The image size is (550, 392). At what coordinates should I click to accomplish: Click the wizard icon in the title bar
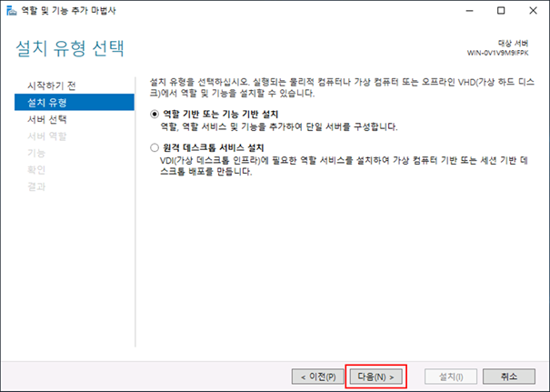pyautogui.click(x=11, y=11)
